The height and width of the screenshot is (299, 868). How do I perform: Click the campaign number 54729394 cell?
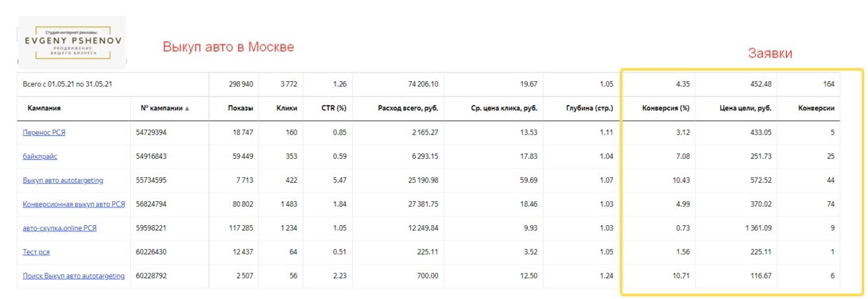coord(151,133)
